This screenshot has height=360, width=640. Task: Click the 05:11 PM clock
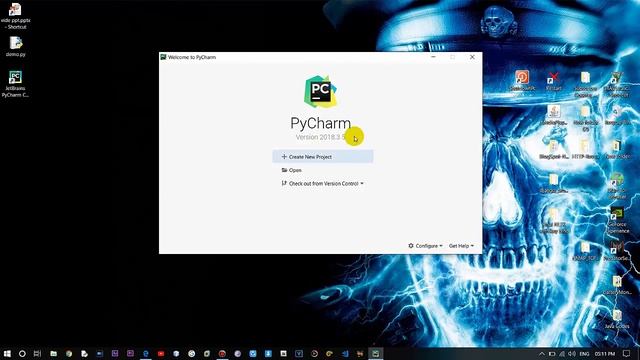[605, 353]
